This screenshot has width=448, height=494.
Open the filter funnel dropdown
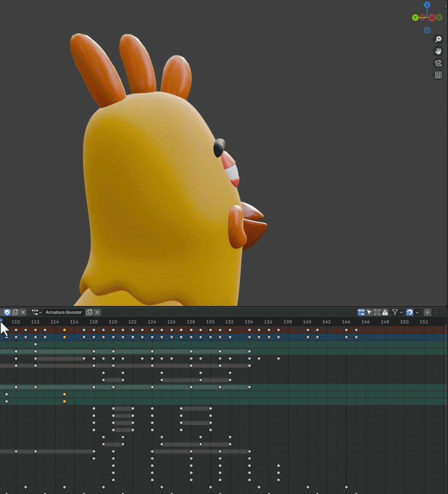[397, 312]
